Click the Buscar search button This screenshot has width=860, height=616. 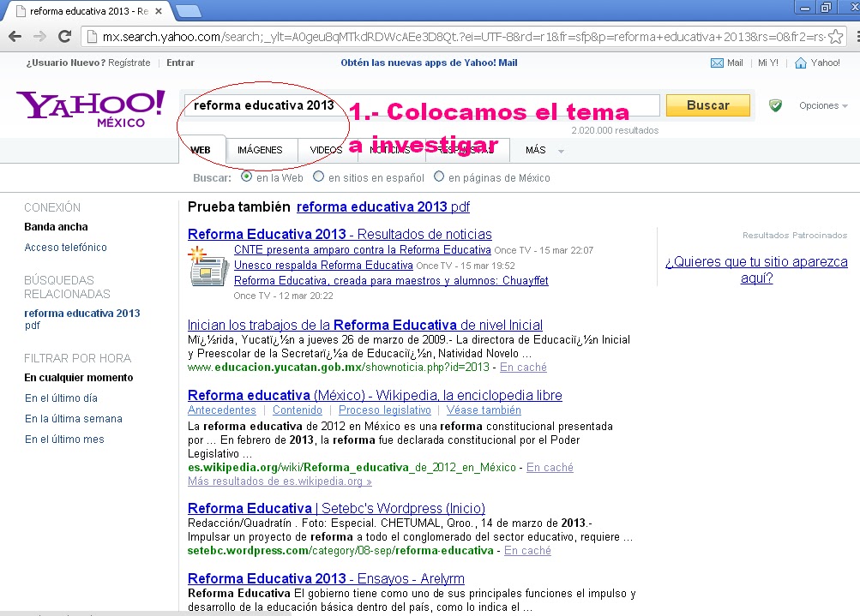707,105
